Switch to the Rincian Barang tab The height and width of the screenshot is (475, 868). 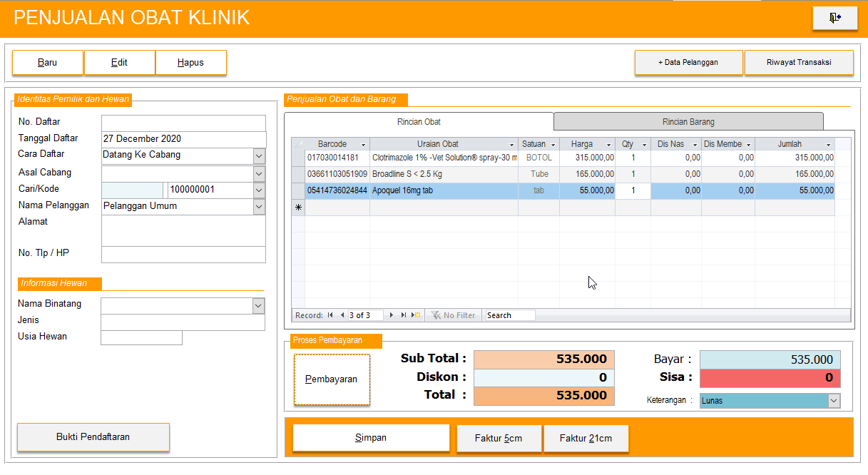click(x=688, y=122)
